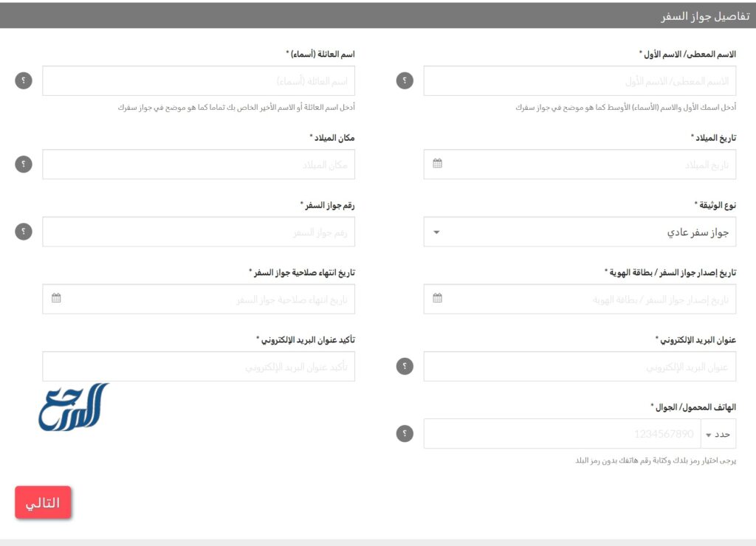Click the place of birth input field
This screenshot has height=546, width=756.
pos(199,164)
